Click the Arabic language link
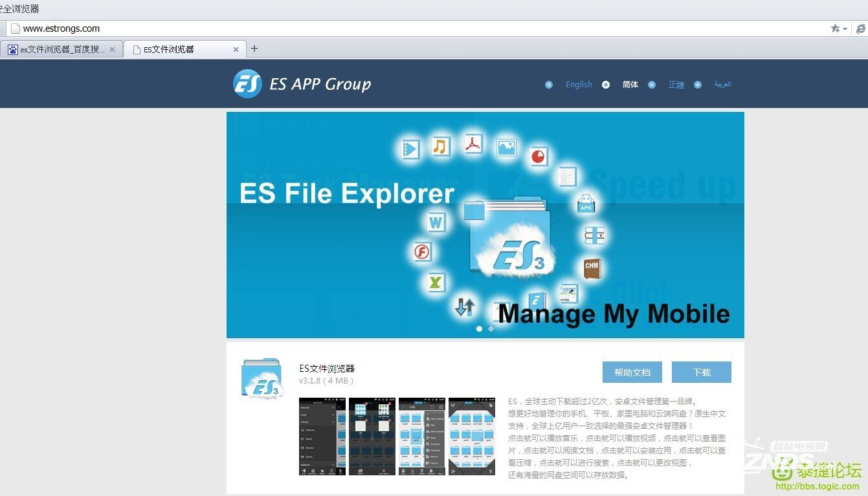The image size is (868, 496). [723, 85]
